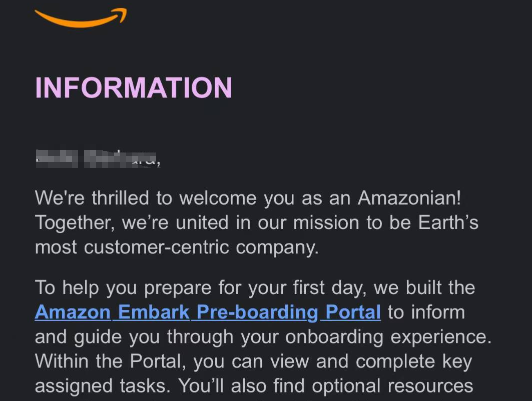Click "Within the Portal," sentence start

tap(111, 361)
